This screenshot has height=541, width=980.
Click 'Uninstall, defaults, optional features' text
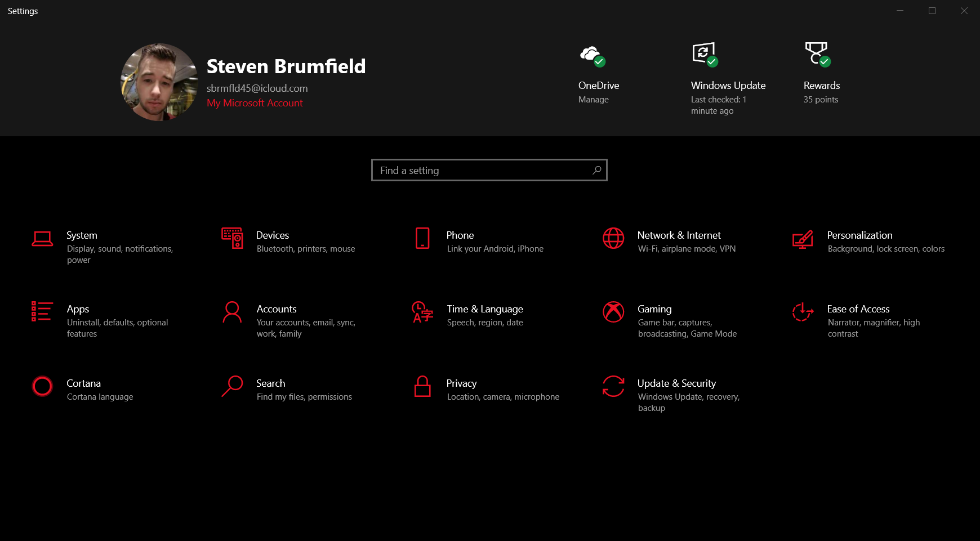117,328
